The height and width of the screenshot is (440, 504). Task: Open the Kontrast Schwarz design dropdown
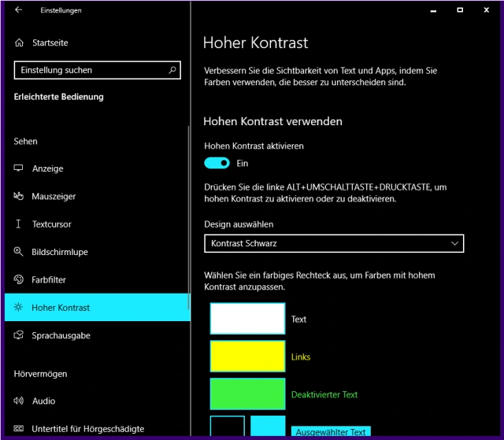(x=334, y=243)
